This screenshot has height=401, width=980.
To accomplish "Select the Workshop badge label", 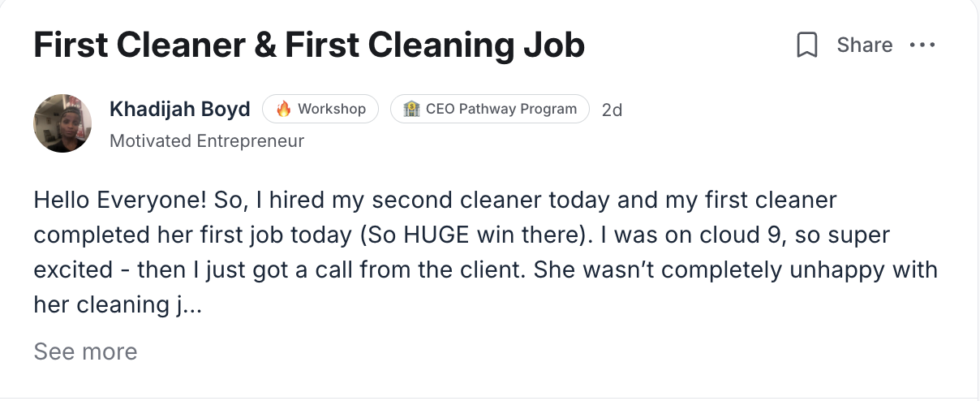I will tap(332, 109).
